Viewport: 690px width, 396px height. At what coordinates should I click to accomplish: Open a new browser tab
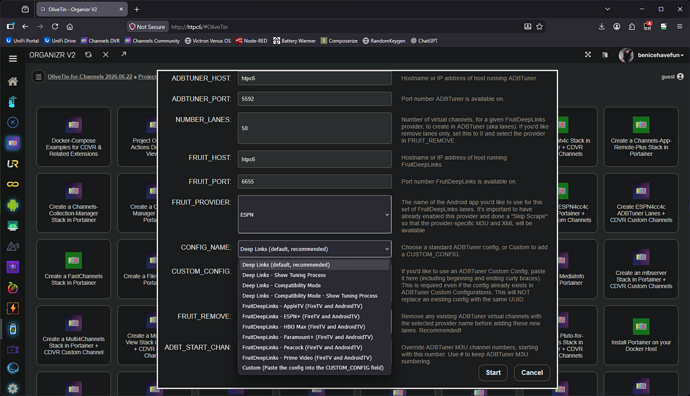click(136, 9)
